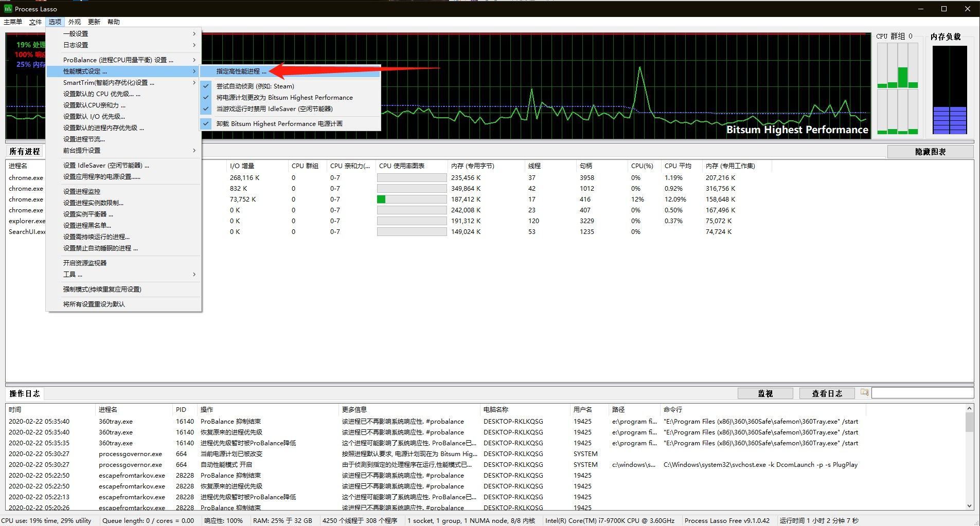Viewport: 980px width, 526px height.
Task: Open the 文件 menu
Action: click(35, 22)
